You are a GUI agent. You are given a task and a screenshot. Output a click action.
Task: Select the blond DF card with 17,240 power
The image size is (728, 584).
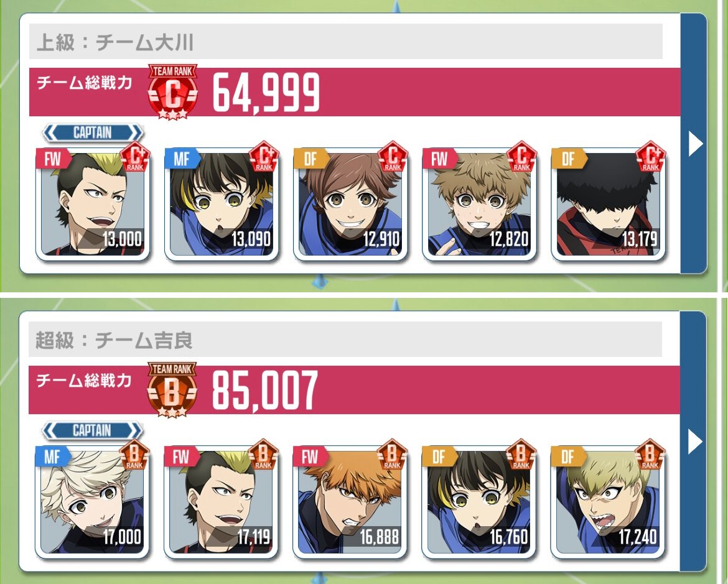point(608,503)
